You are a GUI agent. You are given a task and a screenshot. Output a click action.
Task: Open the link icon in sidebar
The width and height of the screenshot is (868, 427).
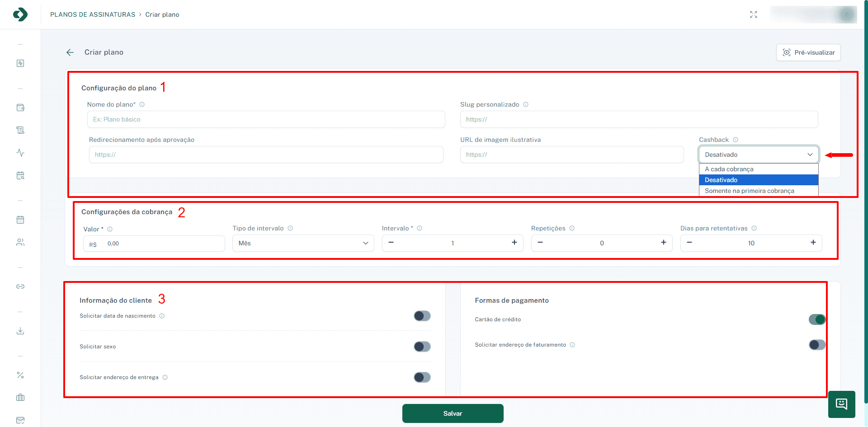[20, 286]
